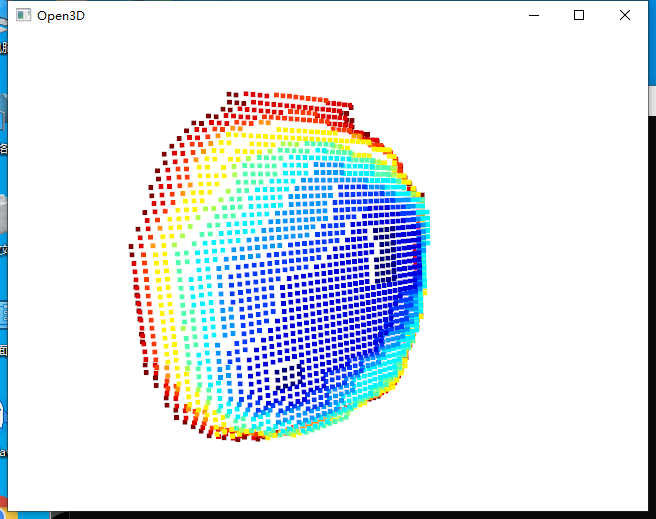656x519 pixels.
Task: Close the Open3D window
Action: pos(625,15)
